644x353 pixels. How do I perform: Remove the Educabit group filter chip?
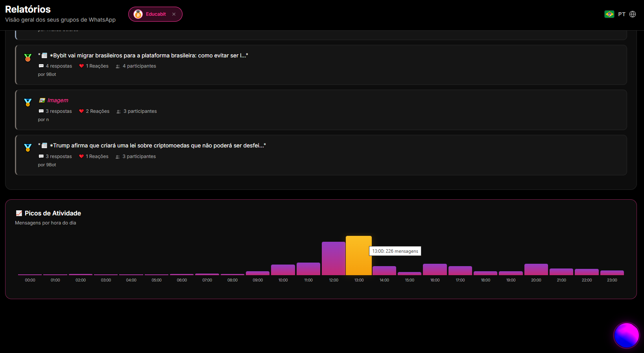174,14
